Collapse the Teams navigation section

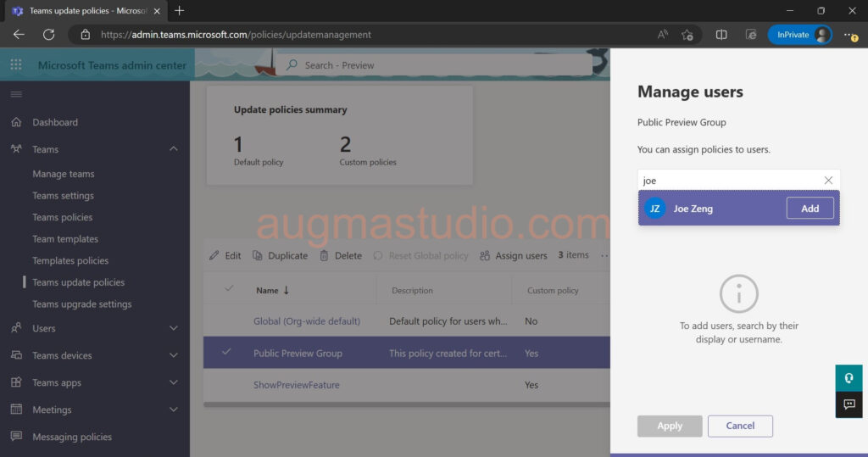[x=174, y=149]
